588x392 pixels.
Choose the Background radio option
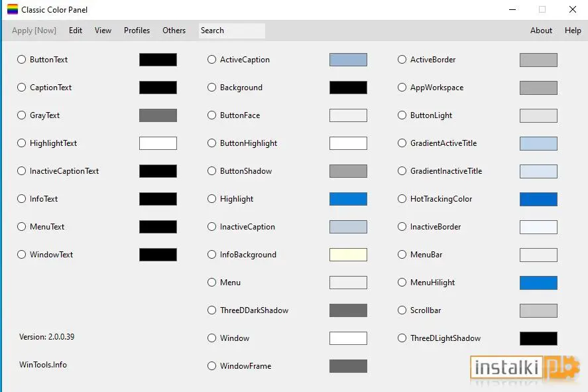tap(211, 87)
